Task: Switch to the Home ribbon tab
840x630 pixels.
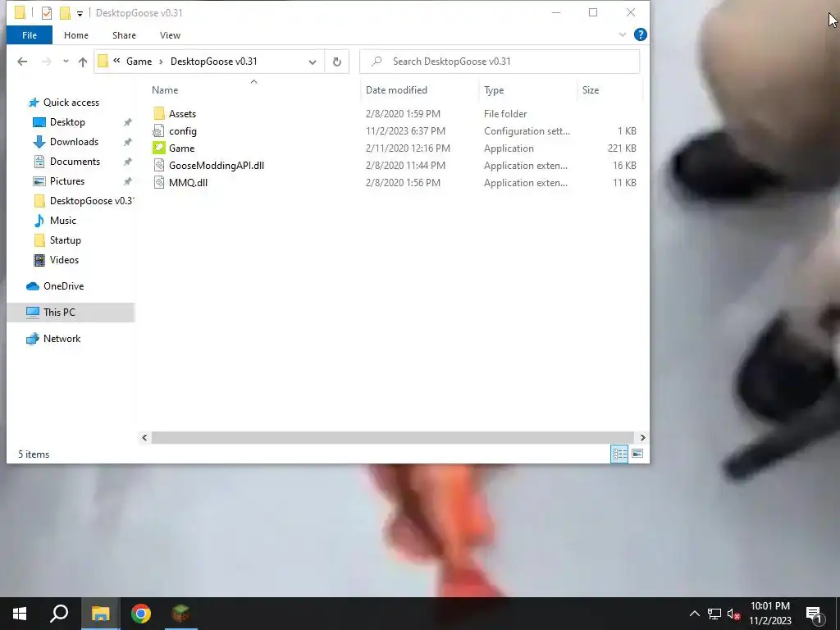Action: [x=76, y=35]
